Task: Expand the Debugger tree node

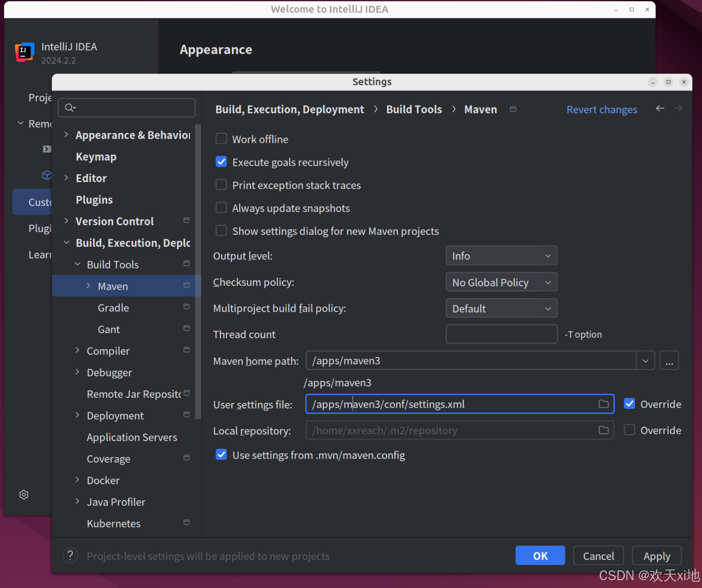Action: pyautogui.click(x=77, y=372)
